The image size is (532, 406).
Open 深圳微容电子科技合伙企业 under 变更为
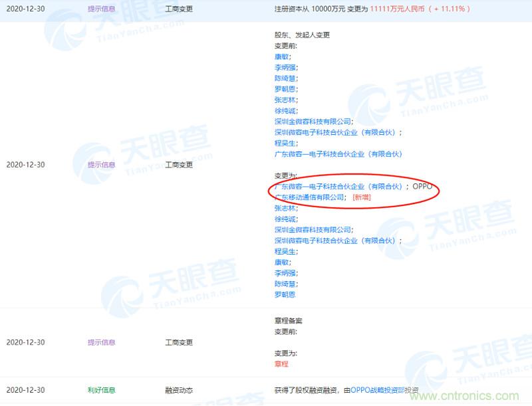pyautogui.click(x=335, y=241)
